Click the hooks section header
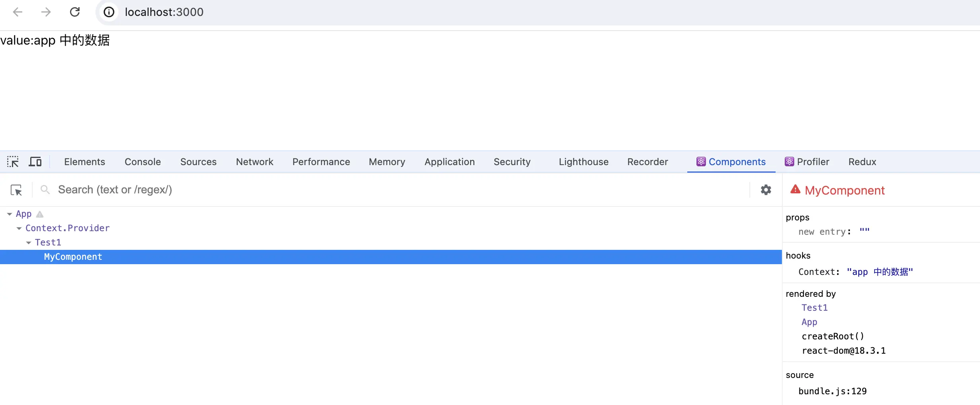 tap(798, 256)
